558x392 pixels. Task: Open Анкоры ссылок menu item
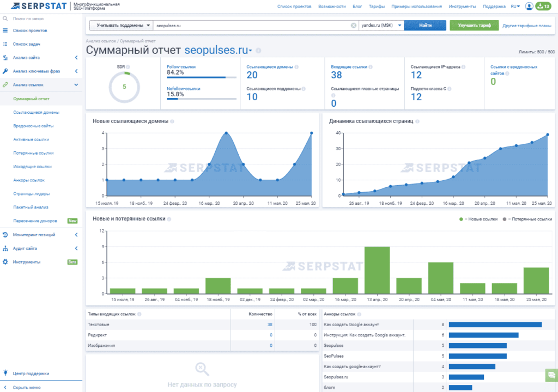pyautogui.click(x=29, y=180)
